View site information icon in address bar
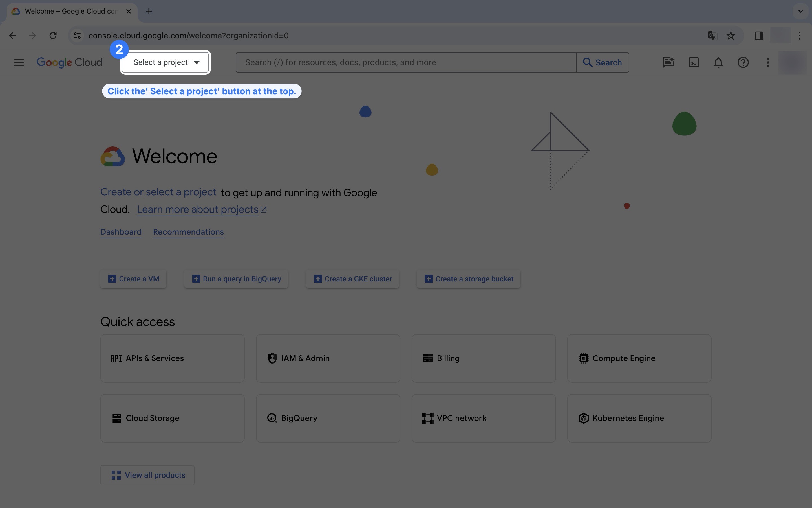The height and width of the screenshot is (508, 812). coord(77,36)
